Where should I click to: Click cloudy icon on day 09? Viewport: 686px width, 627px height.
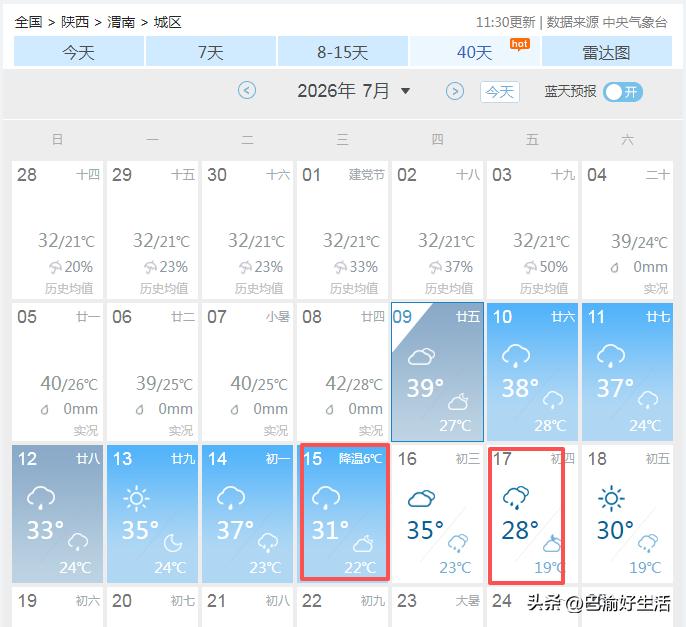[x=421, y=356]
